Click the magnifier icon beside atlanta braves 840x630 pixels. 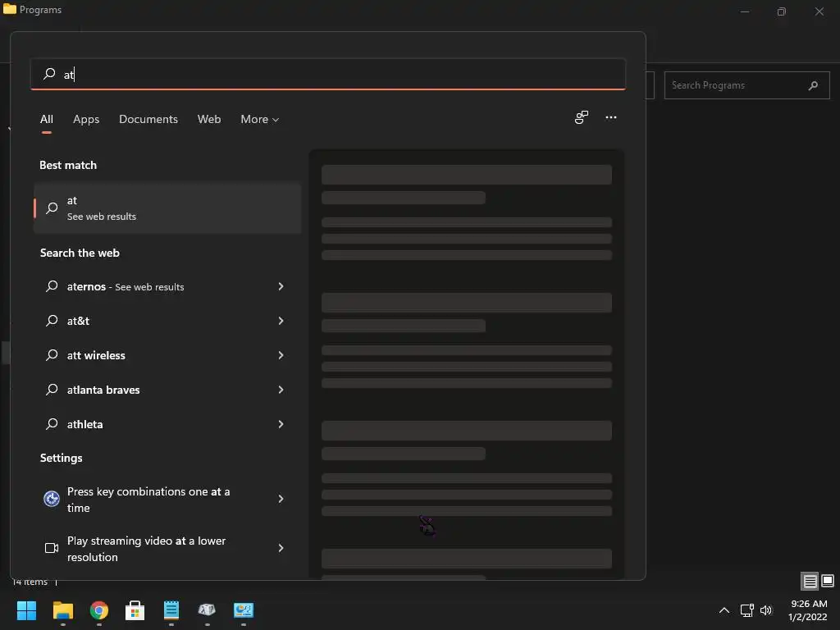pyautogui.click(x=52, y=389)
